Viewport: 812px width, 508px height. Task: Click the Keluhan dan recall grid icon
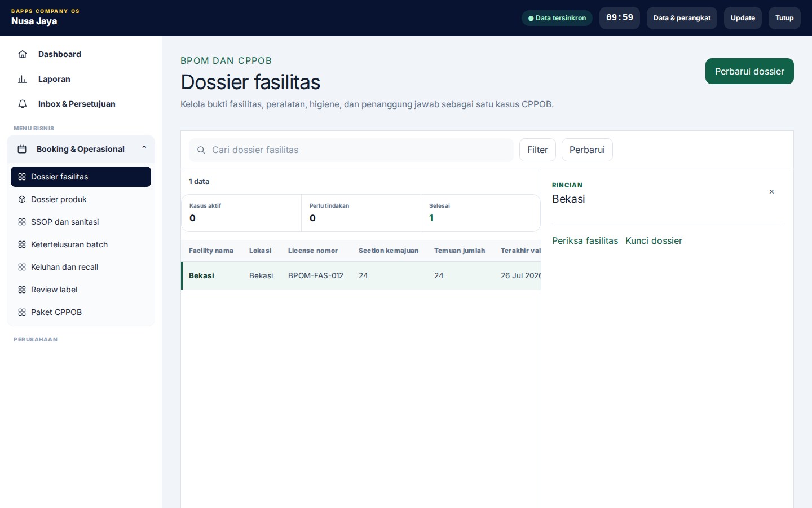(22, 267)
